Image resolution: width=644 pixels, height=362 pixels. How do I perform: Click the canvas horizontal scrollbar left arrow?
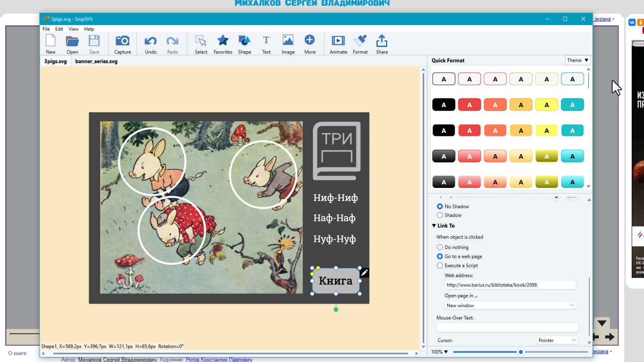point(43,353)
